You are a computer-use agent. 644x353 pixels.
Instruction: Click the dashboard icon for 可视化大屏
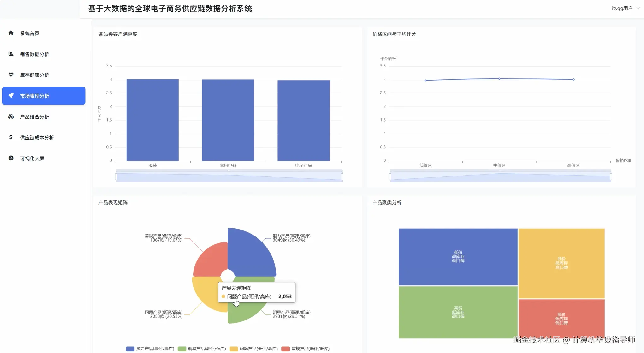pyautogui.click(x=11, y=158)
